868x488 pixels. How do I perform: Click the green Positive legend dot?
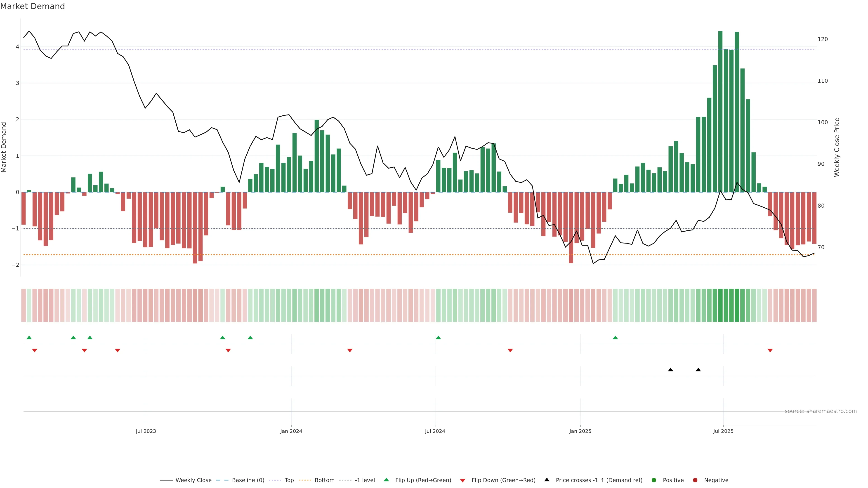tap(654, 480)
